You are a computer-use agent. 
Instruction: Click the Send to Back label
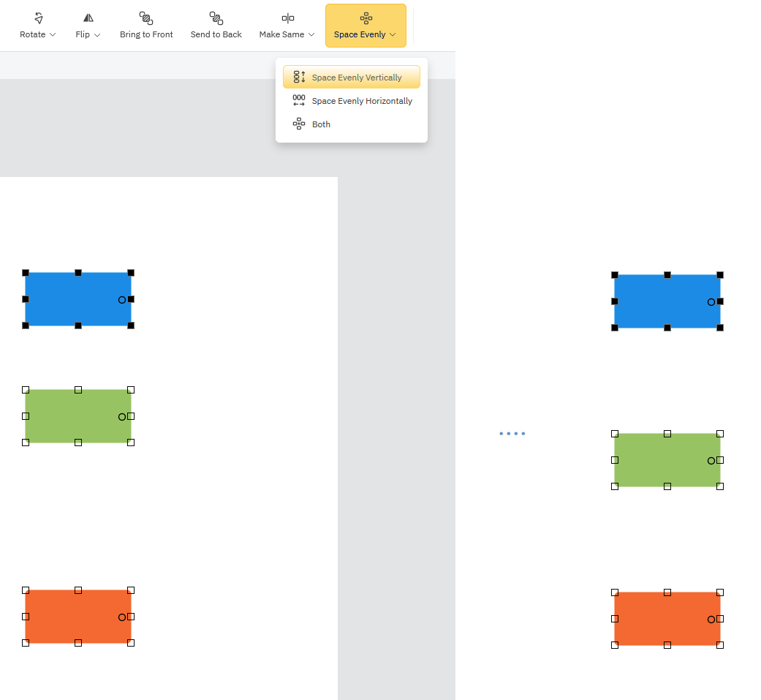(x=216, y=34)
